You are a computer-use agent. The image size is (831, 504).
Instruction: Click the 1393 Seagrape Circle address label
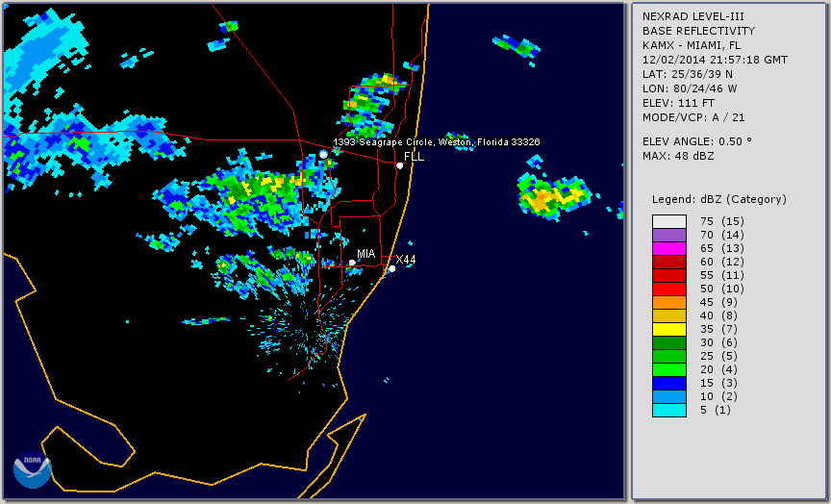tap(436, 142)
